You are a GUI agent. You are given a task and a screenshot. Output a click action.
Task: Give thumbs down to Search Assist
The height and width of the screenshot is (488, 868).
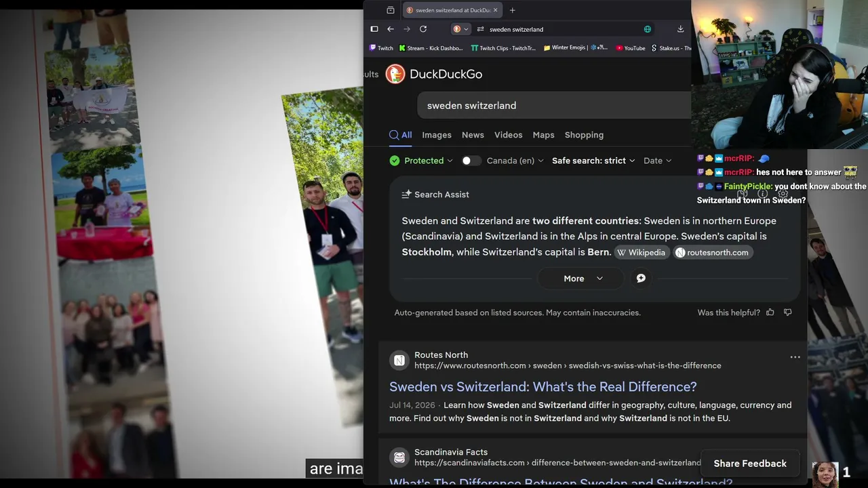[787, 312]
